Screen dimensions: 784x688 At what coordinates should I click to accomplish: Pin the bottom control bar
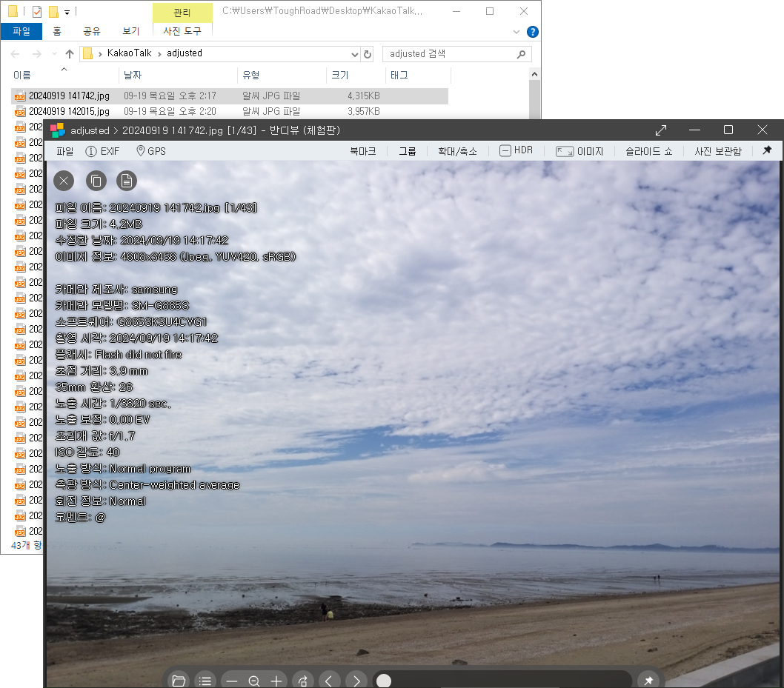pyautogui.click(x=648, y=681)
